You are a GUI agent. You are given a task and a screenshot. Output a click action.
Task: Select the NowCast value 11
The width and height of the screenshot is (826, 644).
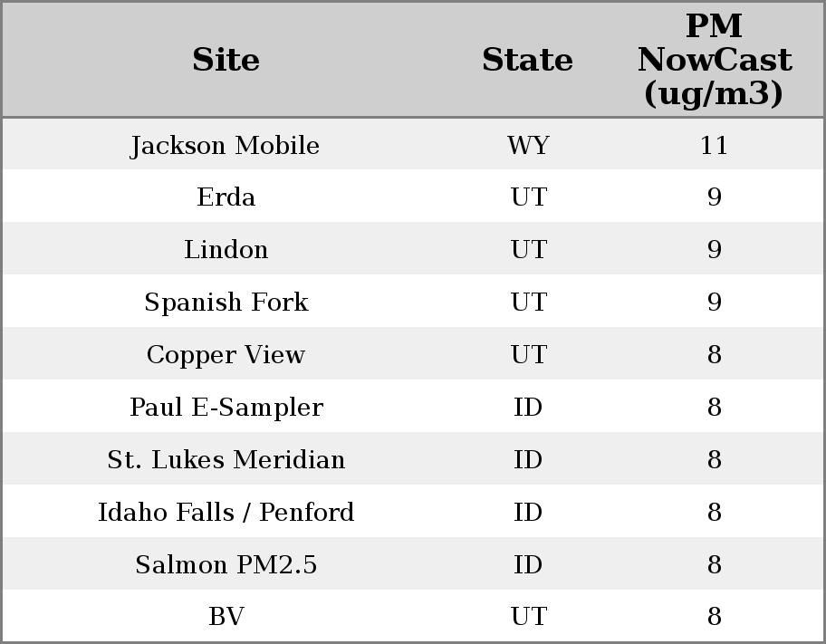[x=714, y=146]
